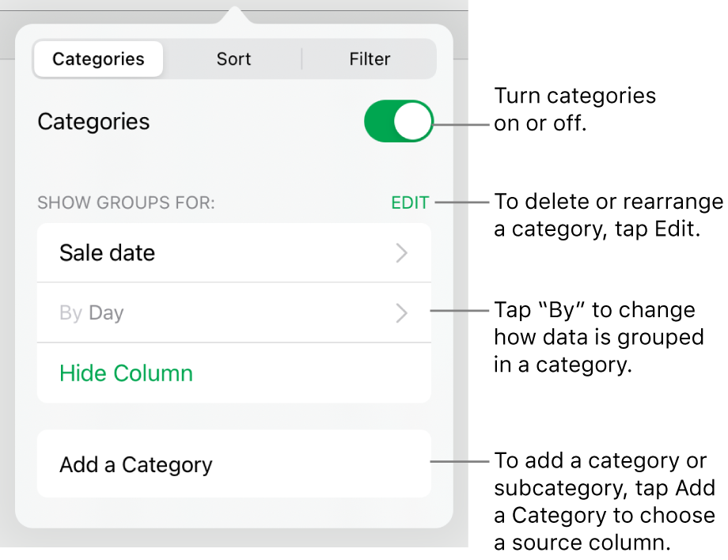Click the Categories label beside the switch
Image resolution: width=728 pixels, height=560 pixels.
tap(93, 122)
